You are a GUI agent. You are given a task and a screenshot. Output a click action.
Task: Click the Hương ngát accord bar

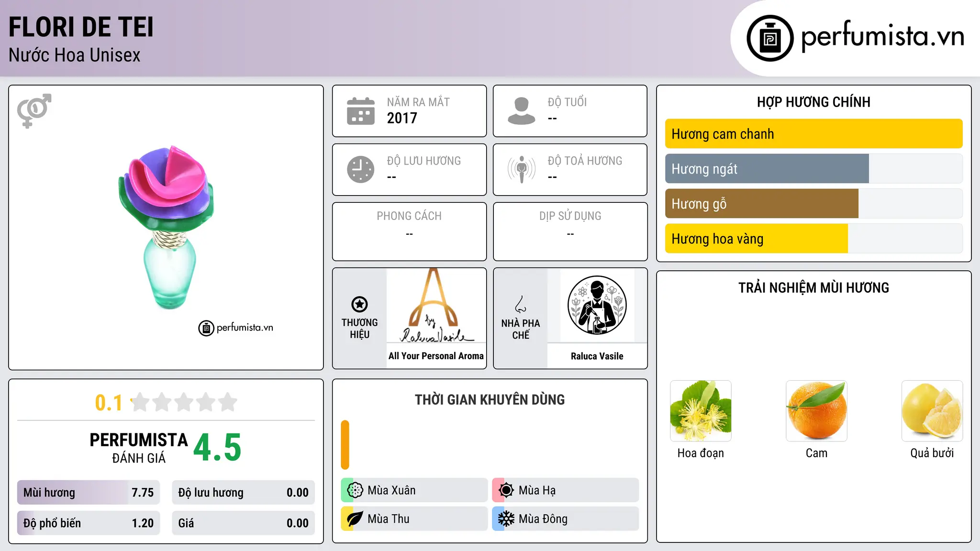coord(813,169)
